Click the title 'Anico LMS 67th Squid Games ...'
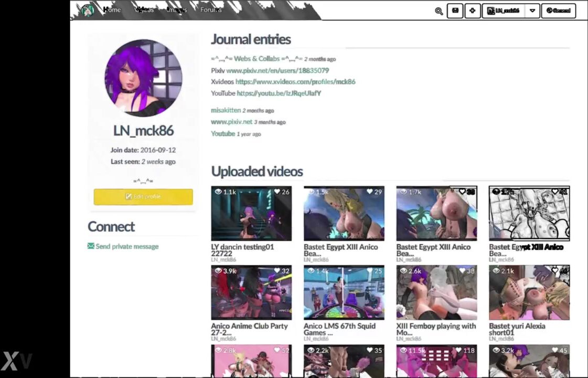This screenshot has height=378, width=588. (339, 329)
